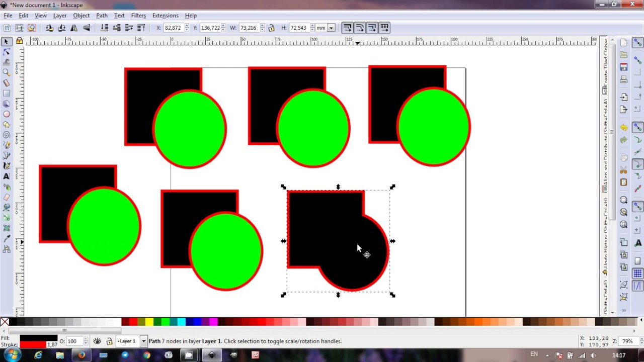Toggle the main snapping enable button
The width and height of the screenshot is (644, 362).
[x=637, y=43]
